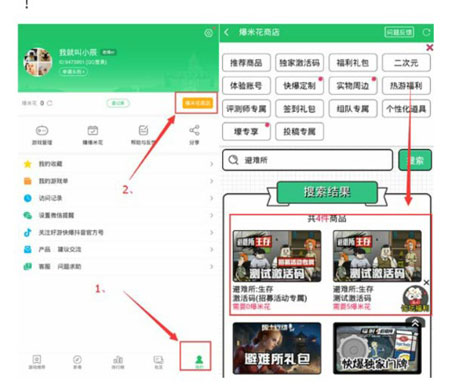The height and width of the screenshot is (388, 450).
Task: Select the 推荐商品 category tab
Action: 246,63
